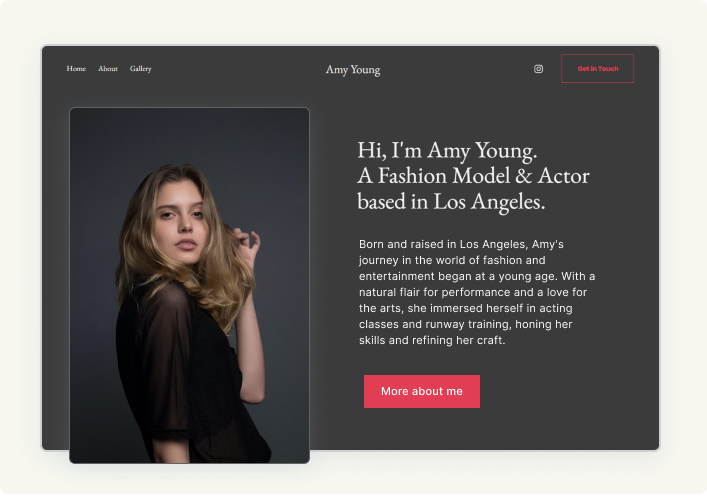Click the "A Fashion Model & Actor" heading line
Viewport: 707px width, 497px height.
pos(458,176)
